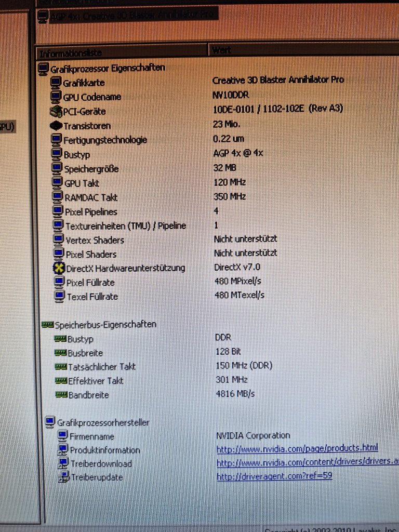The image size is (399, 532).
Task: Click the 4816 MB/s bandwidth value
Action: [x=235, y=394]
